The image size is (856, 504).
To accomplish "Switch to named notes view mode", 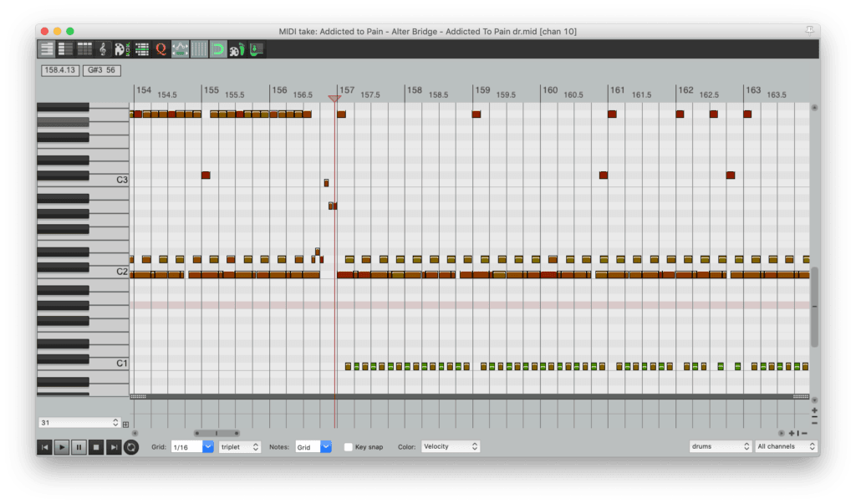I will click(x=65, y=49).
